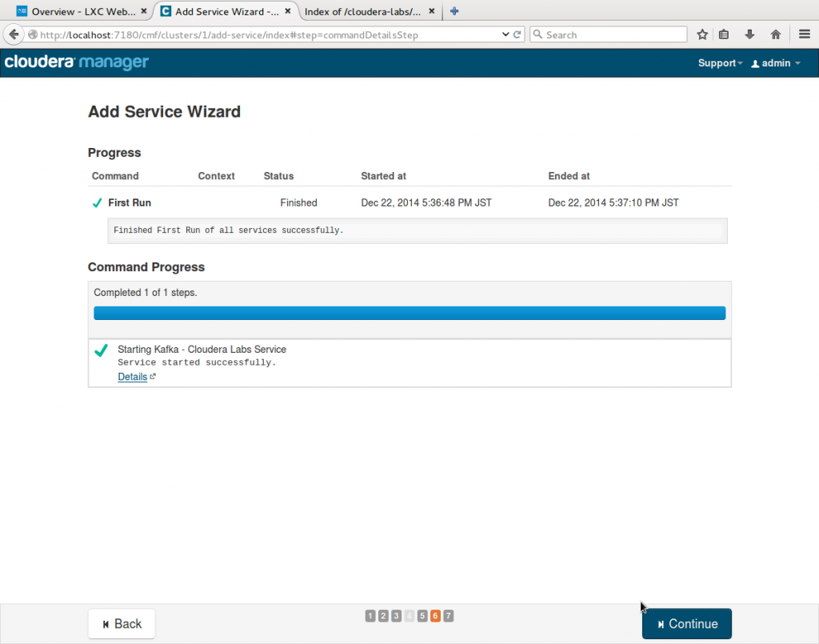Click the 5:36:48 PM start time

click(426, 202)
